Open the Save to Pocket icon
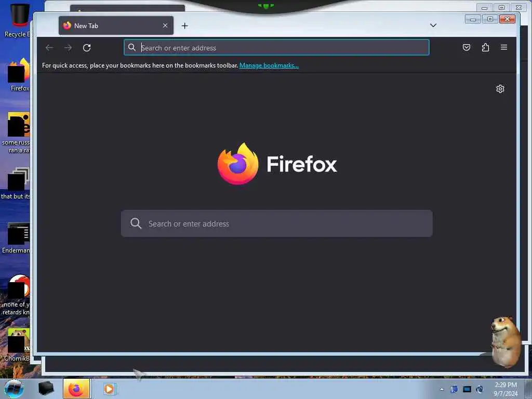532x399 pixels. coord(467,47)
